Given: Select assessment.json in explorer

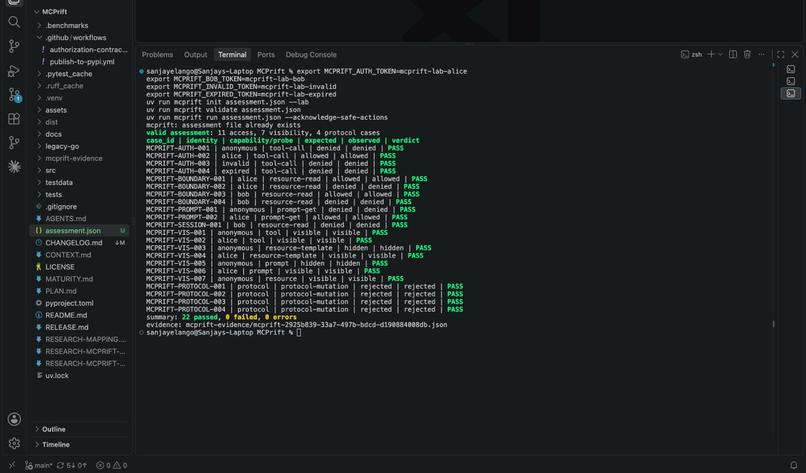Looking at the screenshot, I should point(80,231).
